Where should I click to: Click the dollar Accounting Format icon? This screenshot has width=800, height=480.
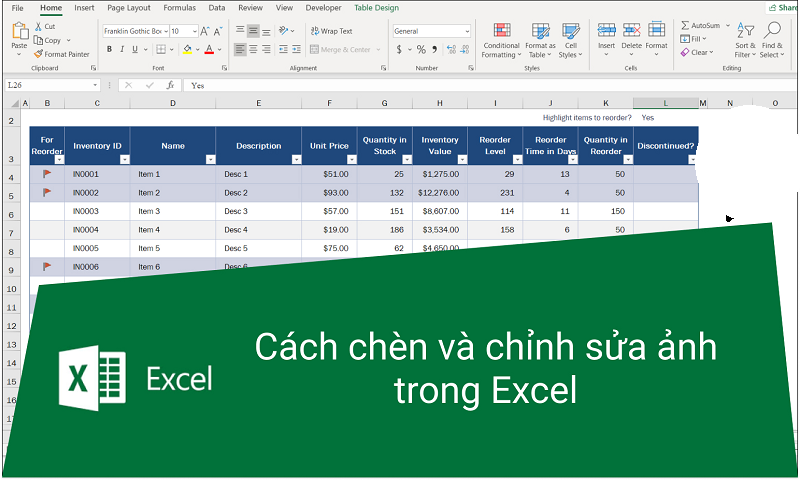(x=399, y=49)
